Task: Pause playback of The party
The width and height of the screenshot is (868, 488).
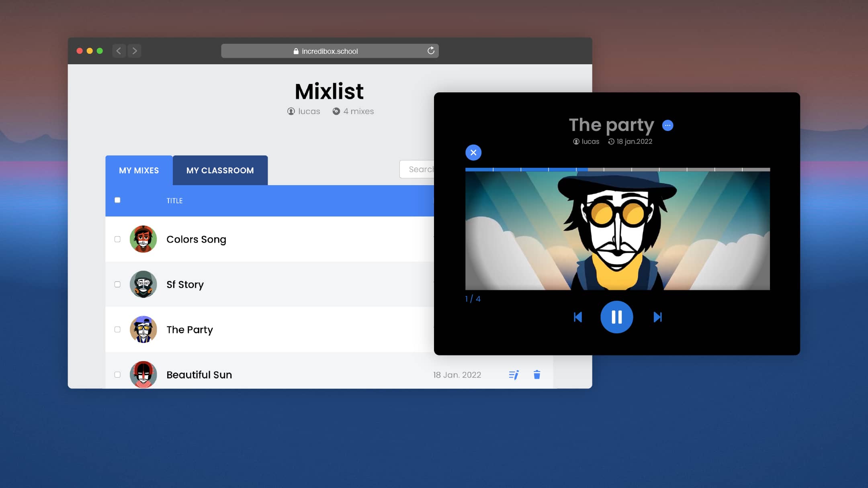Action: click(617, 317)
